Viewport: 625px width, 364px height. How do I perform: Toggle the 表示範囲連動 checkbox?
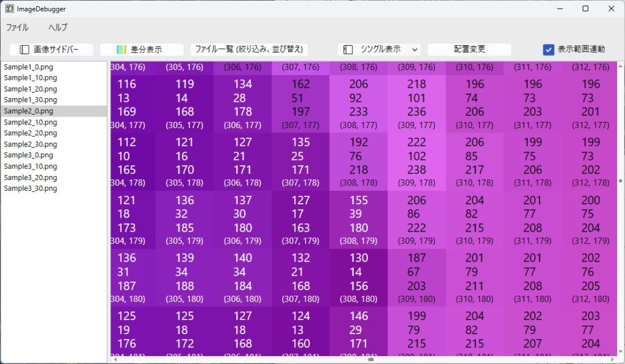548,49
